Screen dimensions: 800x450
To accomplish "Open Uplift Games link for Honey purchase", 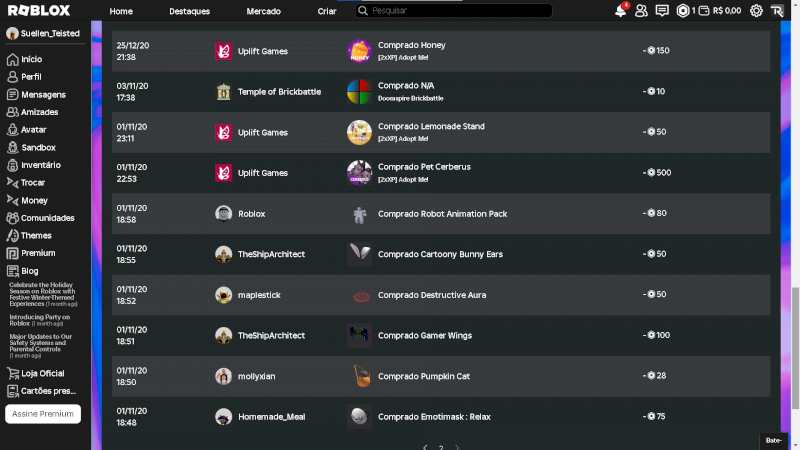I will coord(262,51).
